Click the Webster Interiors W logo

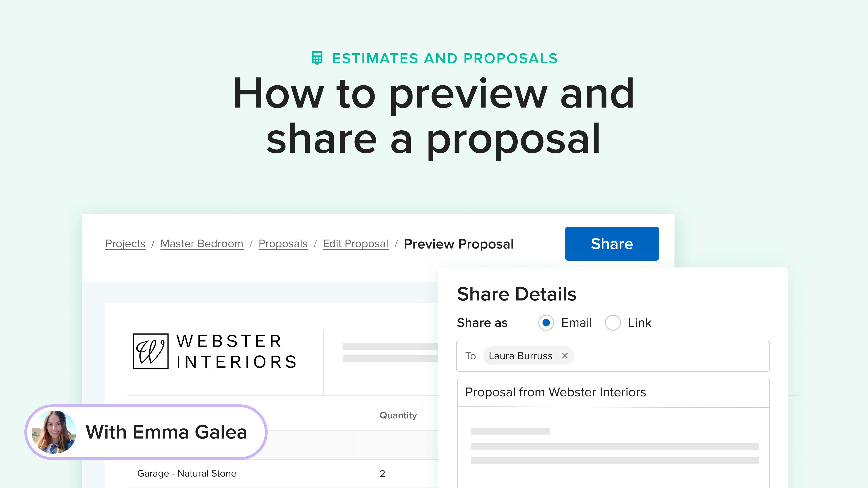tap(151, 351)
